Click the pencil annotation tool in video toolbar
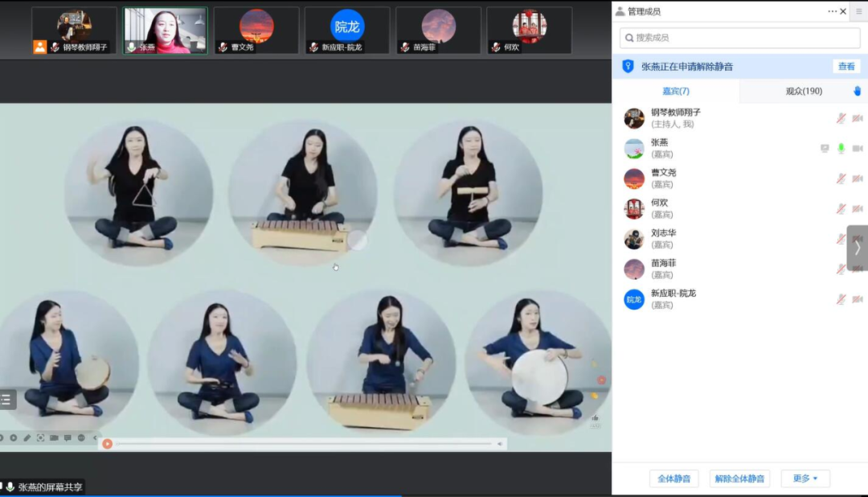Image resolution: width=868 pixels, height=497 pixels. 27,438
